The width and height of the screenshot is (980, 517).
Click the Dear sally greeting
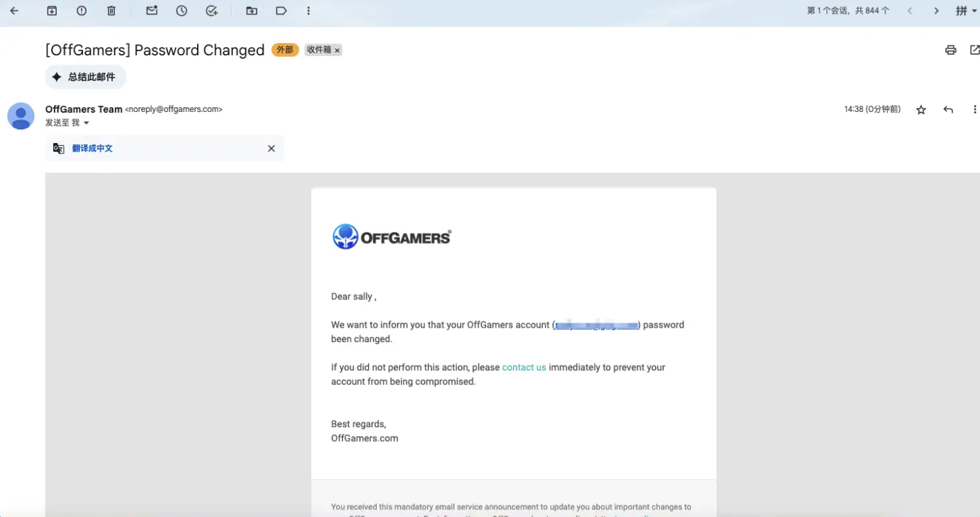tap(353, 297)
